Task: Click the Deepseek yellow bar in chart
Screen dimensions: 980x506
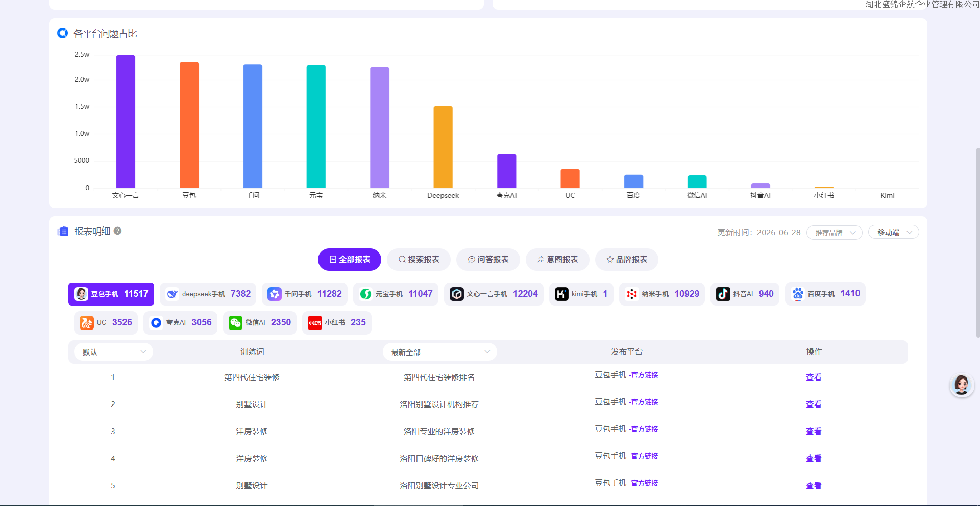Action: [x=443, y=147]
